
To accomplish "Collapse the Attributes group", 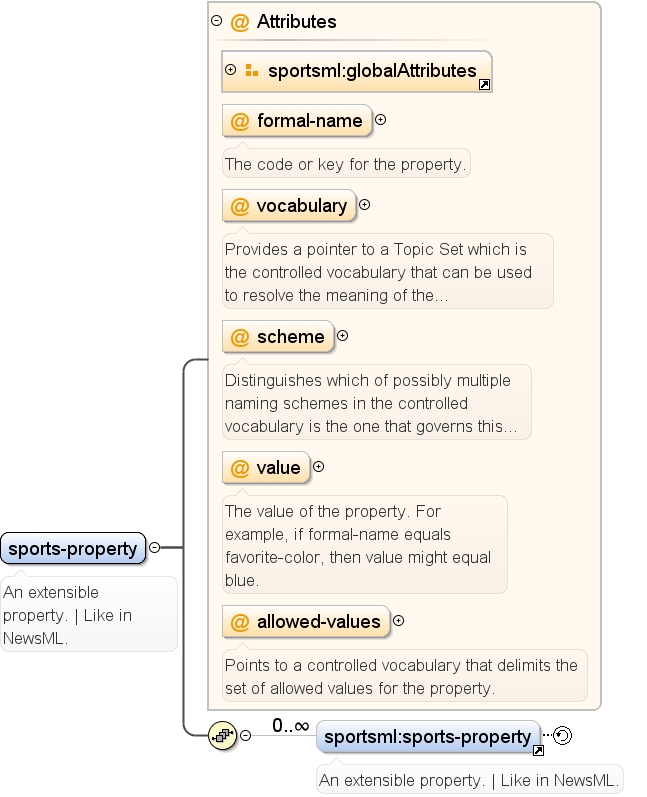I will pos(217,21).
